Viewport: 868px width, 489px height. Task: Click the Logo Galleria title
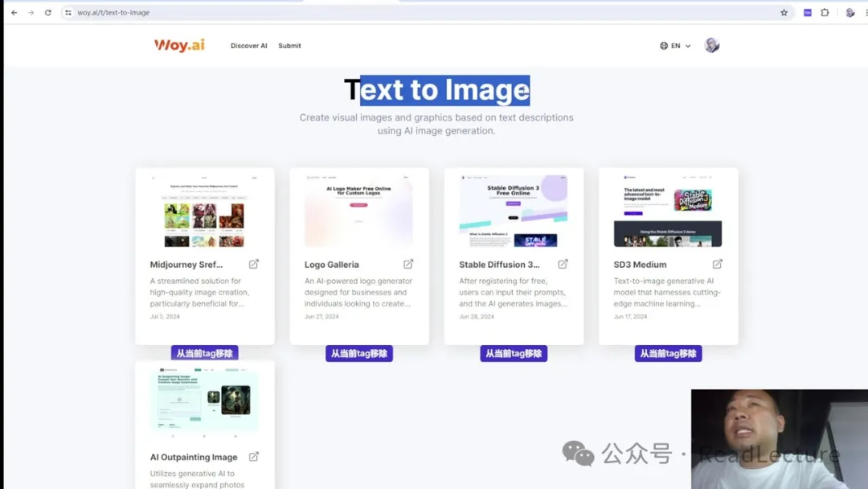click(x=332, y=265)
